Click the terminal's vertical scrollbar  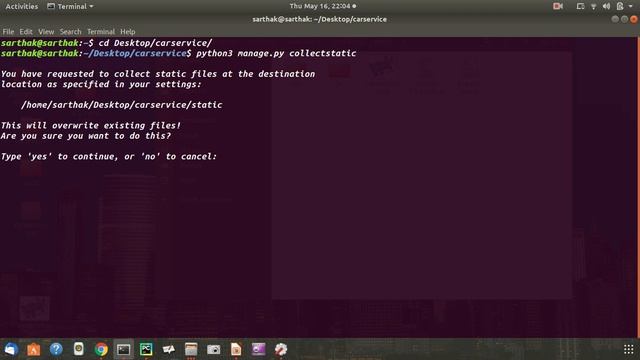point(638,187)
